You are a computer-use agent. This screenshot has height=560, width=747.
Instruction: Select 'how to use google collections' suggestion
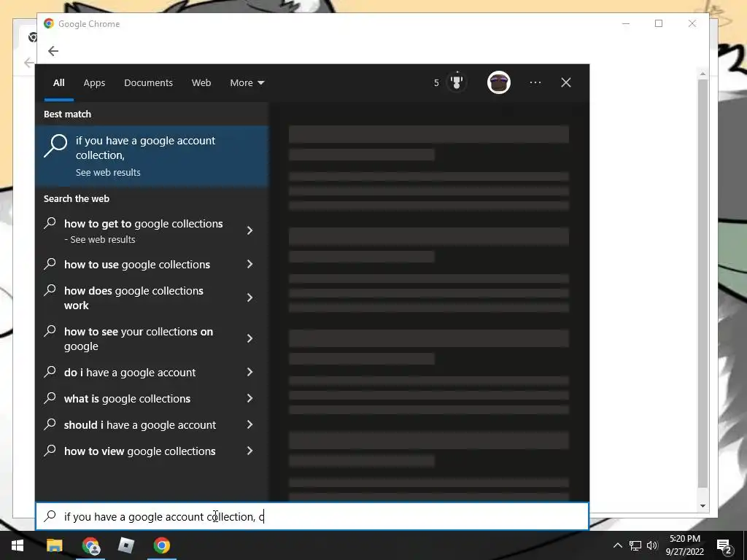137,264
